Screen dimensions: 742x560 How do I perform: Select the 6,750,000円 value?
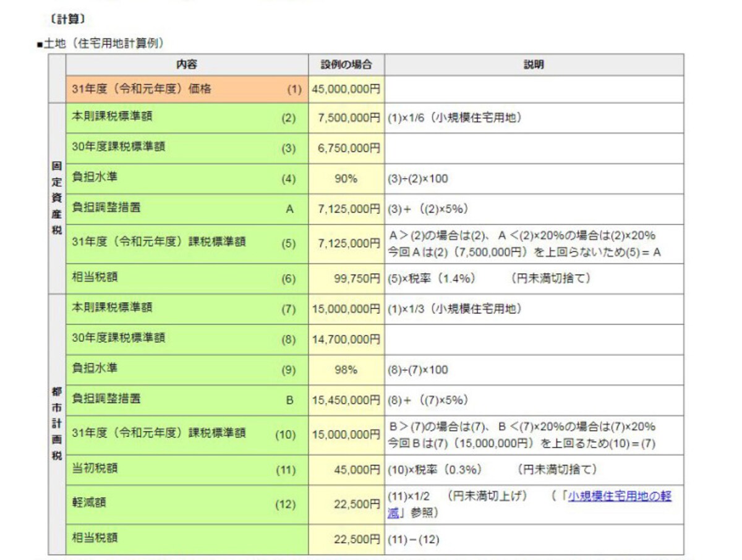[x=349, y=148]
